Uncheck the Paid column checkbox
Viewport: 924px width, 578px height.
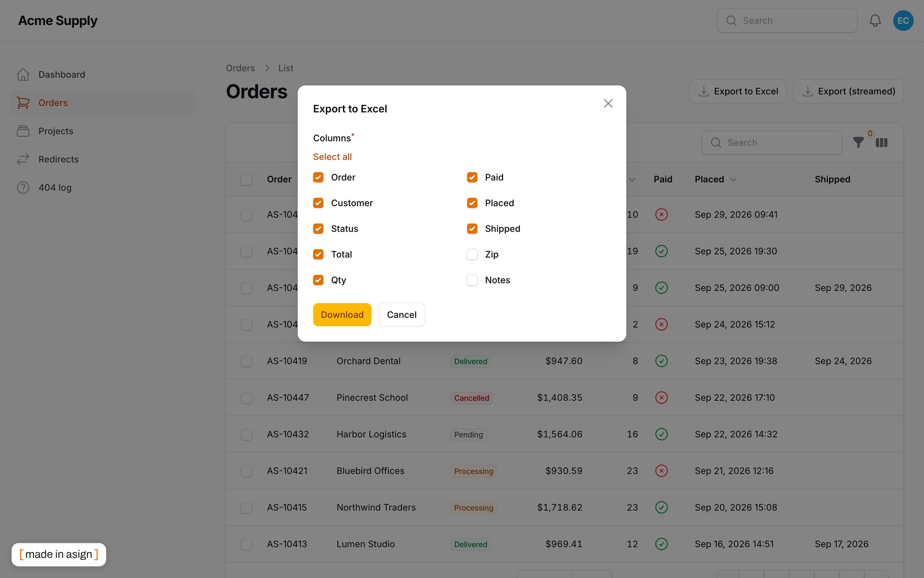[x=472, y=177]
